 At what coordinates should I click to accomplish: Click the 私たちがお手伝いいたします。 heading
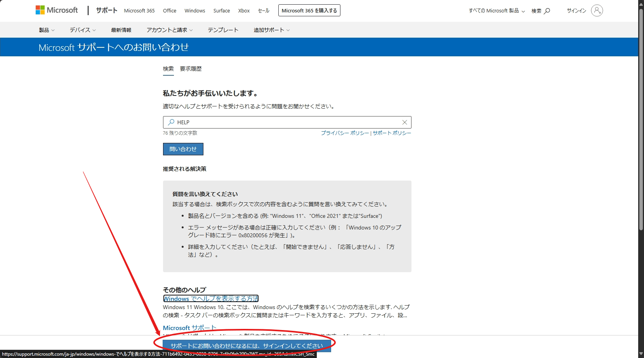point(210,93)
